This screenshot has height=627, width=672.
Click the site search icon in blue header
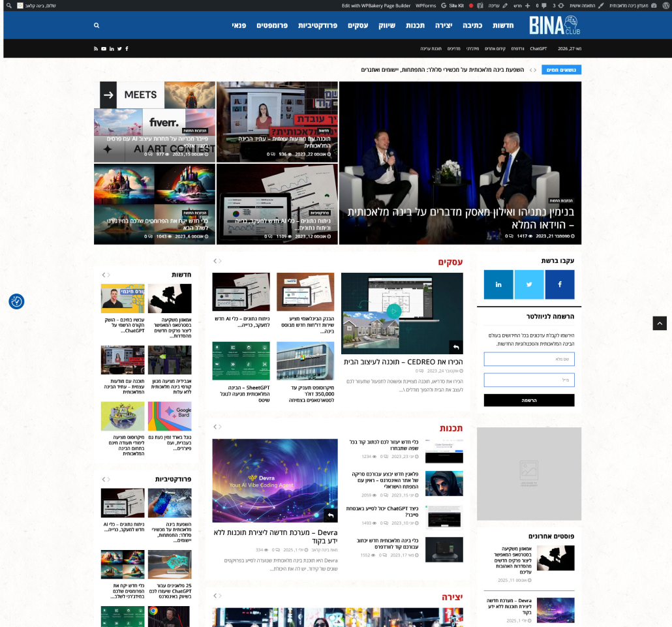[x=97, y=25]
